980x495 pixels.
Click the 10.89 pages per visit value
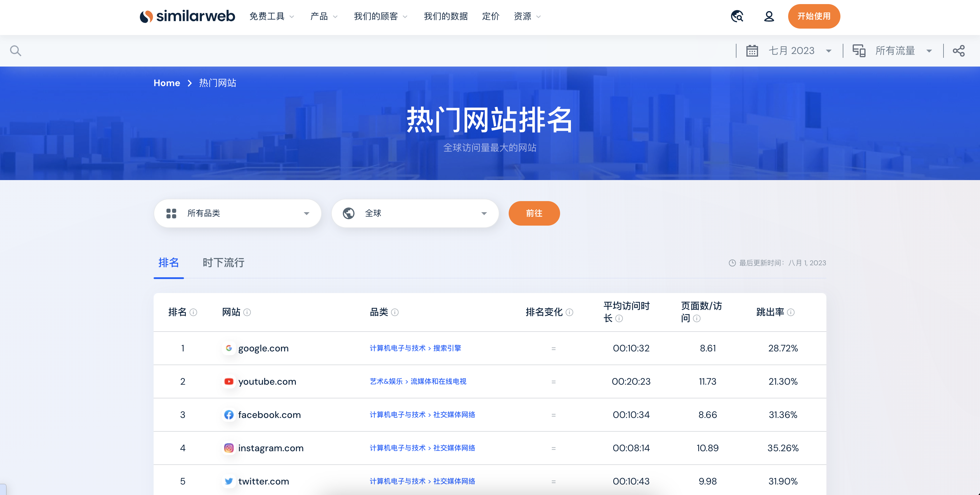(x=707, y=448)
